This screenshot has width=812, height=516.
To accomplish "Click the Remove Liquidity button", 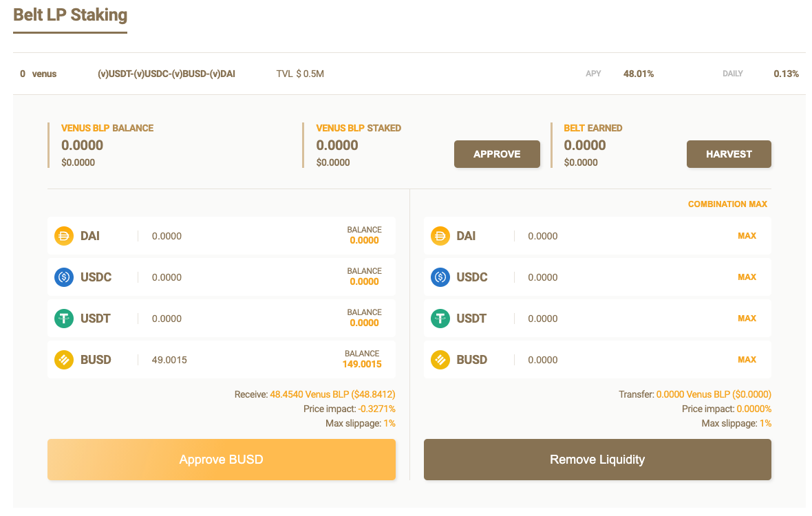I will click(x=597, y=459).
